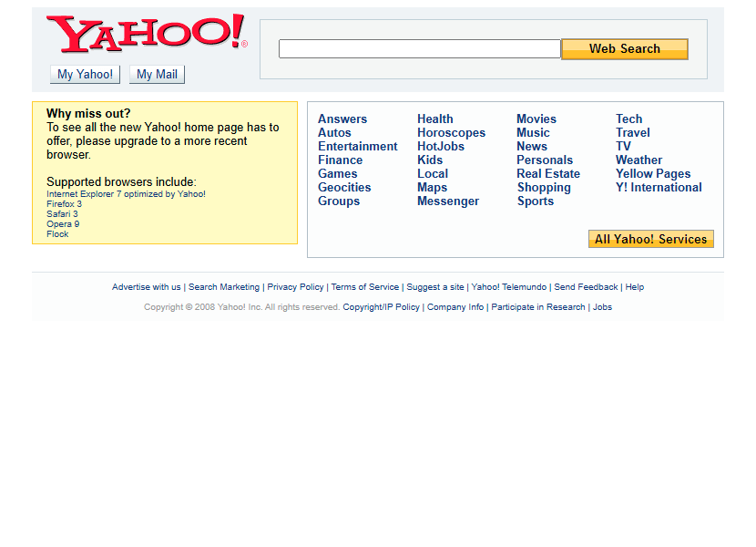
Task: Open the Personals link
Action: pos(545,160)
